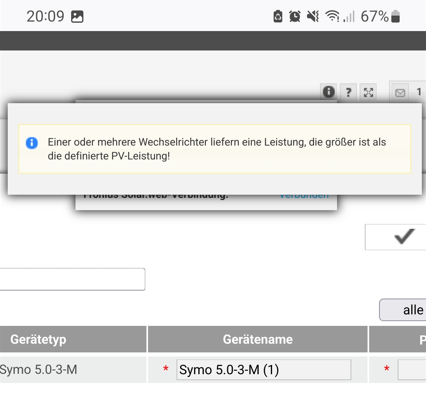Tap the Wi-Fi status icon

pos(332,16)
